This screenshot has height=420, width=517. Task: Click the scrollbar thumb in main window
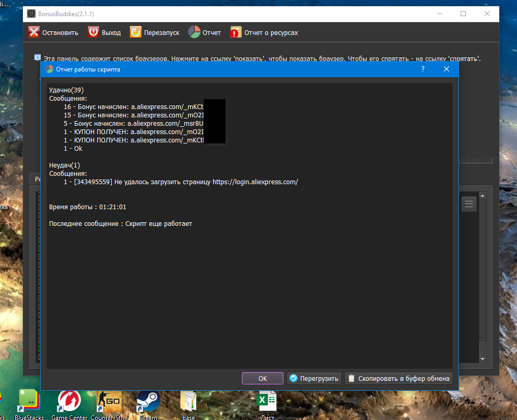pos(483,348)
